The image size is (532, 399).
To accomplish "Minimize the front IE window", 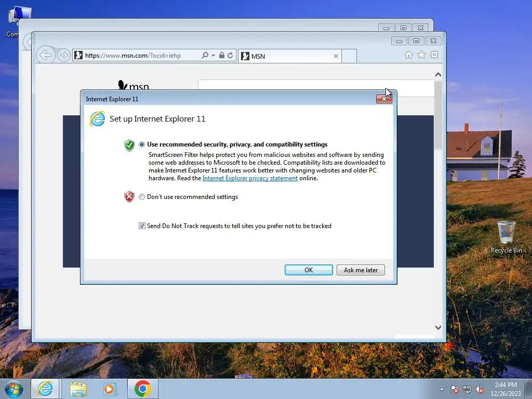I will (x=399, y=41).
